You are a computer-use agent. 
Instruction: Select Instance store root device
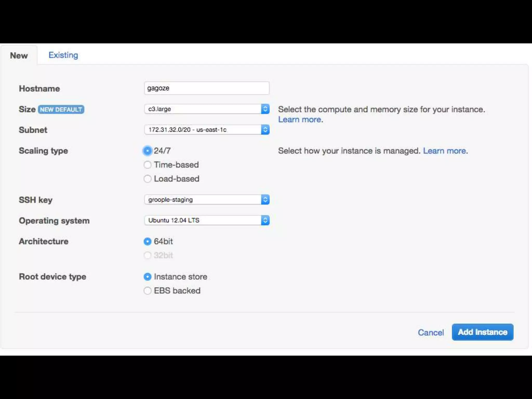[x=147, y=277]
